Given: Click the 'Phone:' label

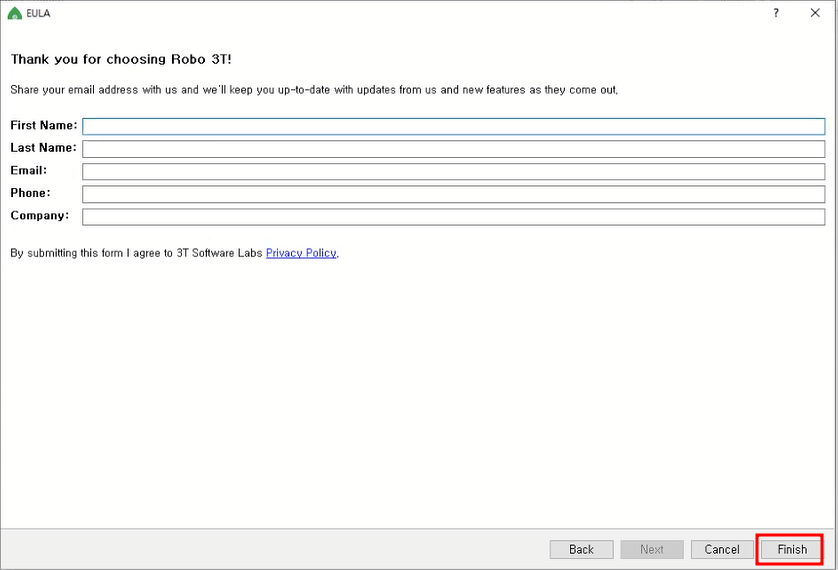Looking at the screenshot, I should (x=30, y=193).
